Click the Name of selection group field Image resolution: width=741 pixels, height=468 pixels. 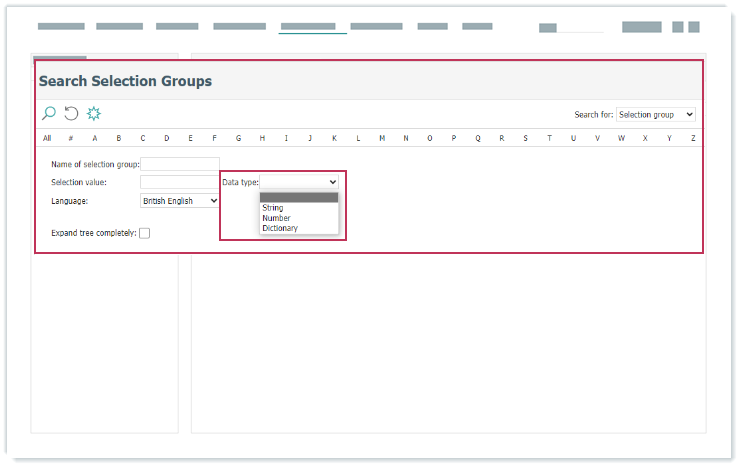(180, 164)
